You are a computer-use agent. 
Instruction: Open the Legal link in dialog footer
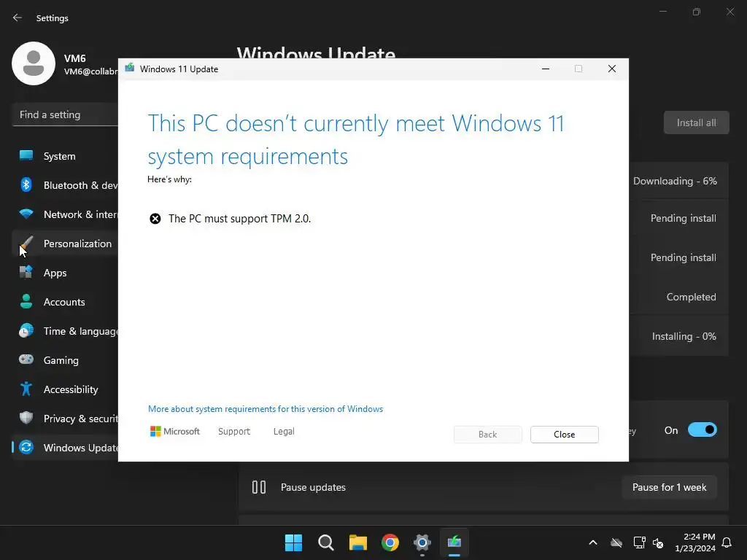(x=284, y=432)
